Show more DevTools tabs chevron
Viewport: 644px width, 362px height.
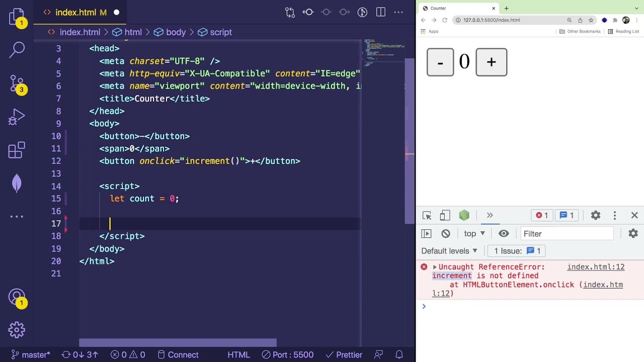[490, 215]
